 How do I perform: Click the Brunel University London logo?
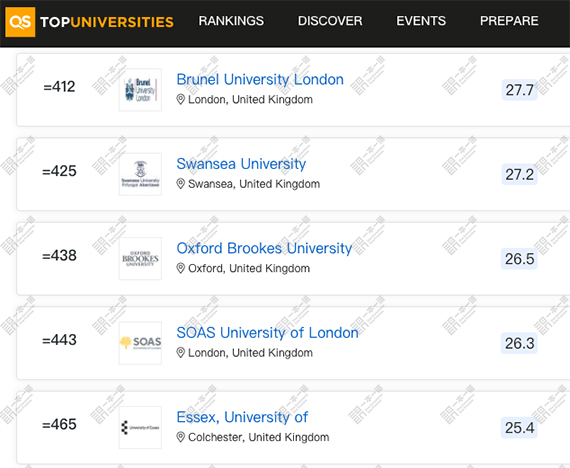140,90
